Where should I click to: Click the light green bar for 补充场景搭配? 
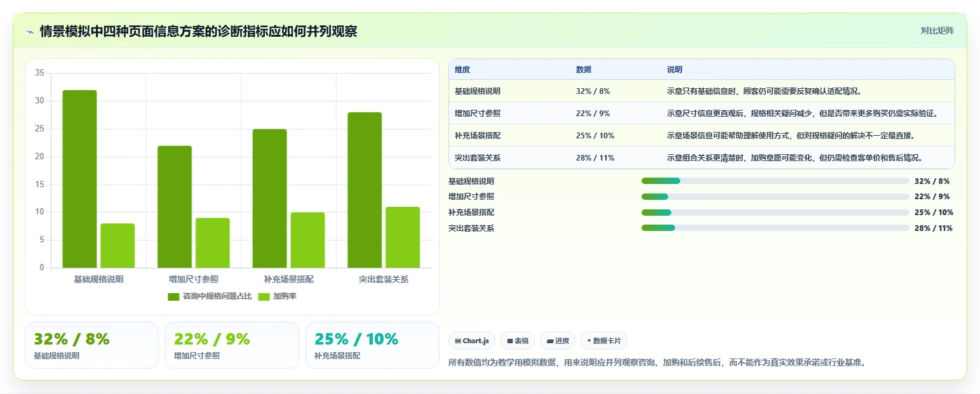(307, 240)
